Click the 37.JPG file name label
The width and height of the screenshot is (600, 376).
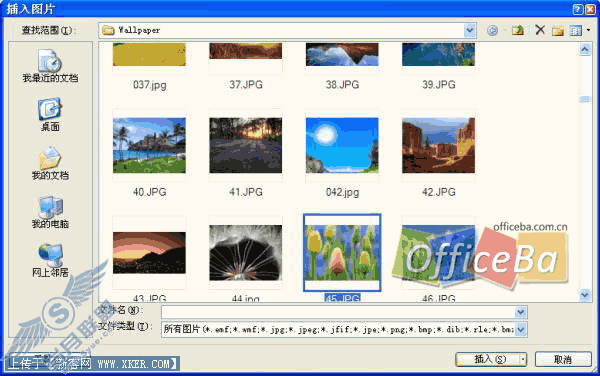(x=246, y=85)
